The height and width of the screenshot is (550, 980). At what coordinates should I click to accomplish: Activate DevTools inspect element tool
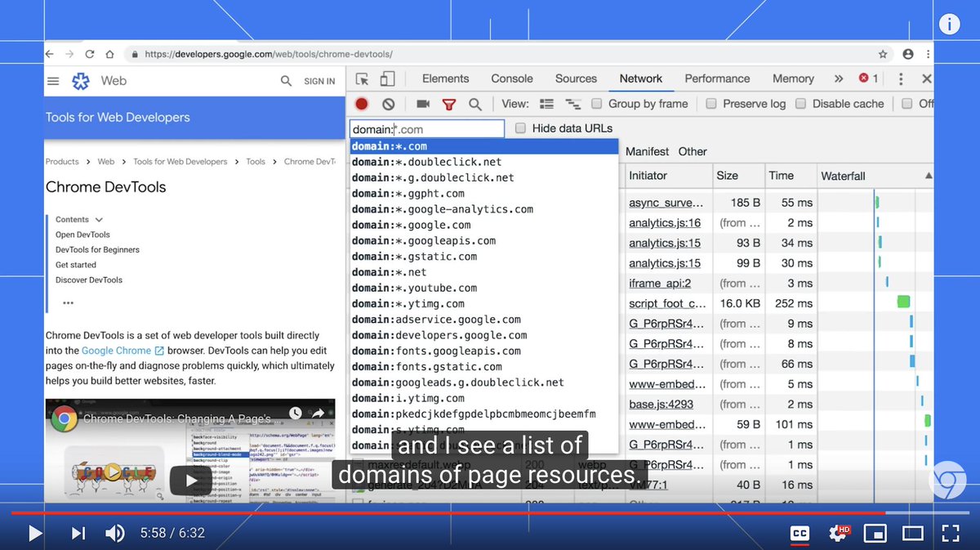pos(363,78)
